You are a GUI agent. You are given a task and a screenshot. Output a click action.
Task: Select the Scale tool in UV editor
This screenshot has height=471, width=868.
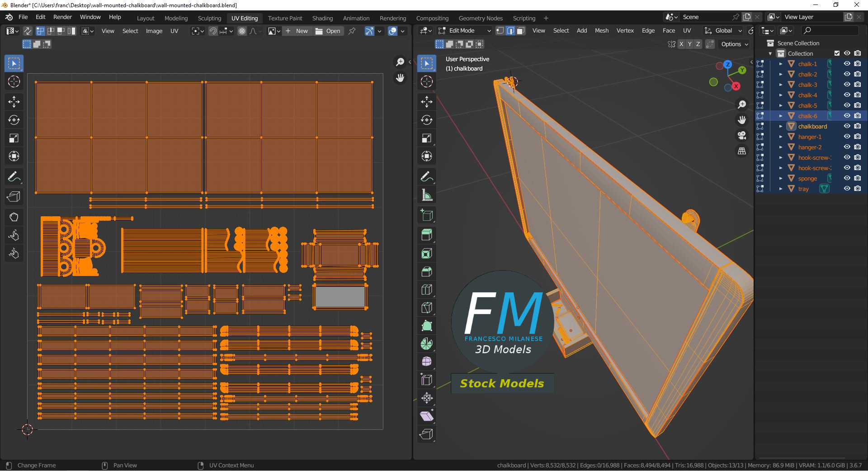pos(14,138)
